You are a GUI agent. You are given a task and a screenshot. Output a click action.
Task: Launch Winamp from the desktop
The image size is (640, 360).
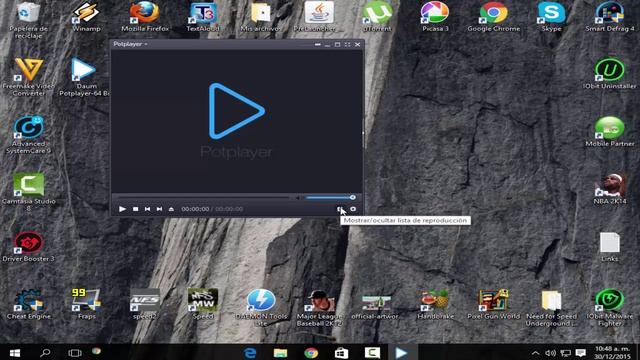pyautogui.click(x=86, y=17)
